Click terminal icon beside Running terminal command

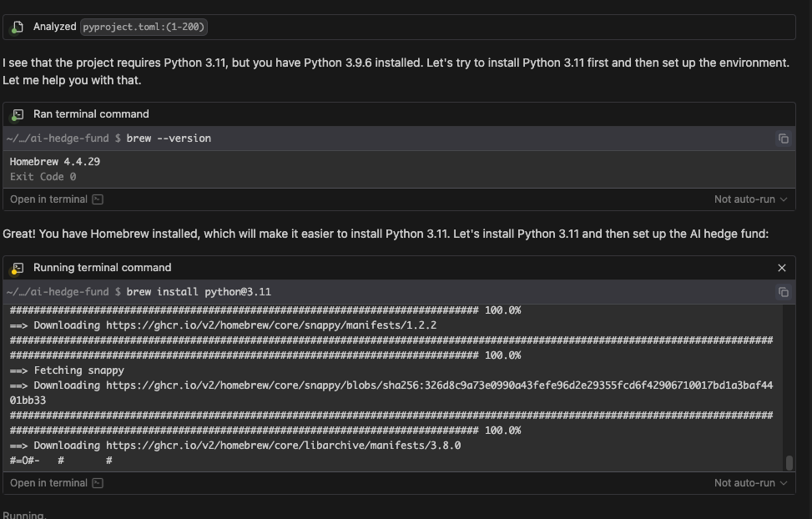(x=18, y=268)
